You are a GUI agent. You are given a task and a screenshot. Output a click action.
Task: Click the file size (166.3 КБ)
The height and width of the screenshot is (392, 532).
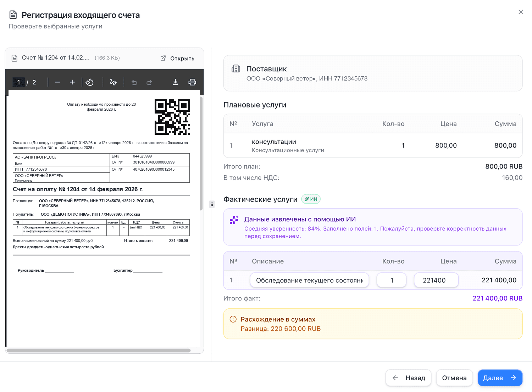coord(107,58)
